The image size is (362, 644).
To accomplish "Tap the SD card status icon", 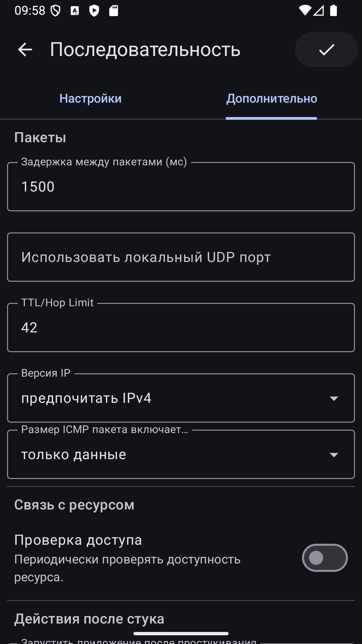I will pos(114,11).
